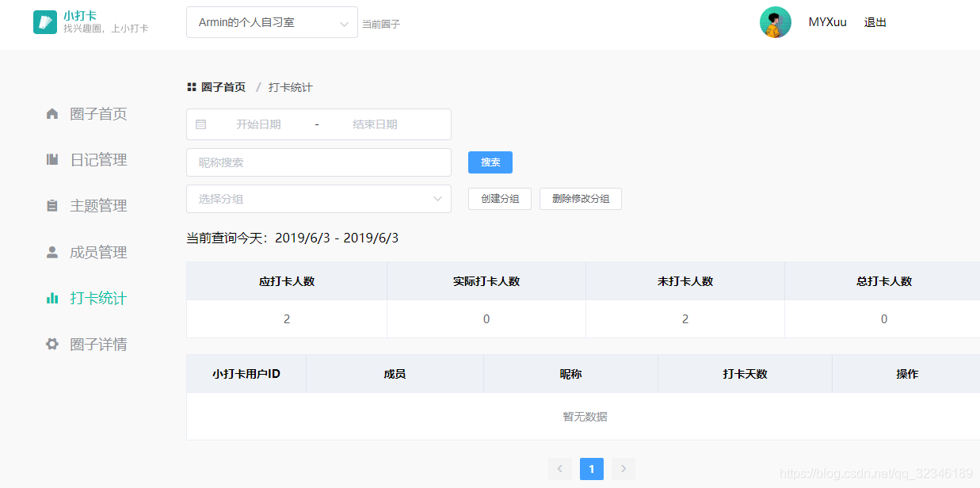Click the 打卡天数 column header
The height and width of the screenshot is (488, 980).
click(x=745, y=374)
